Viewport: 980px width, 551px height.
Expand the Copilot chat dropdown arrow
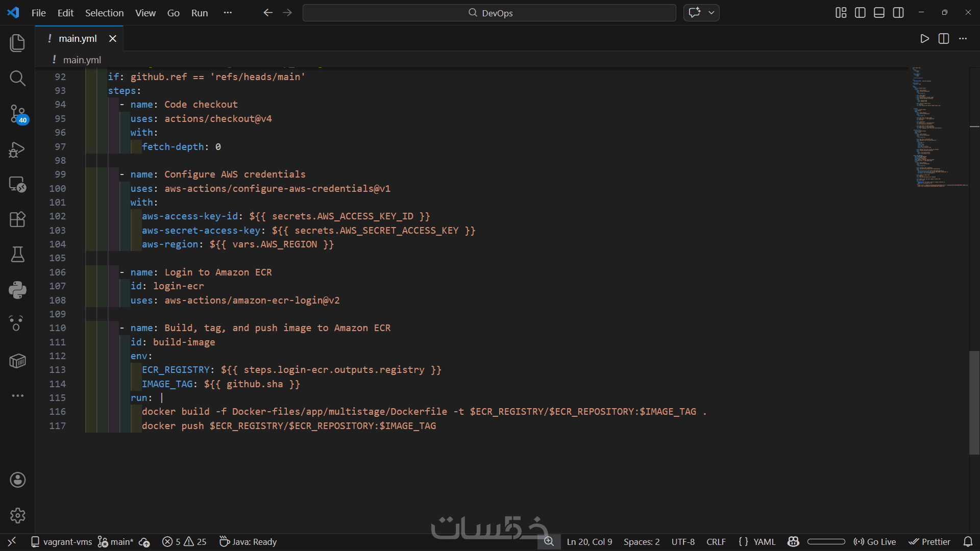coord(712,13)
